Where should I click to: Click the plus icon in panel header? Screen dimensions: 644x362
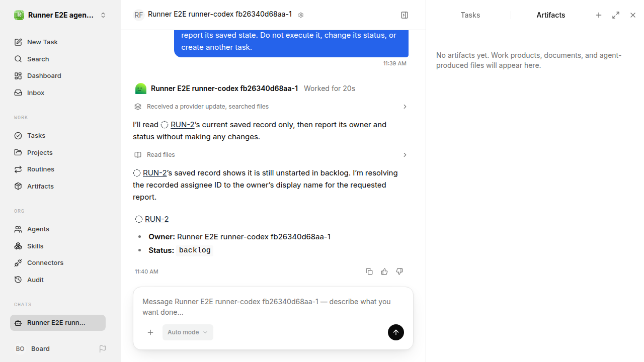599,15
